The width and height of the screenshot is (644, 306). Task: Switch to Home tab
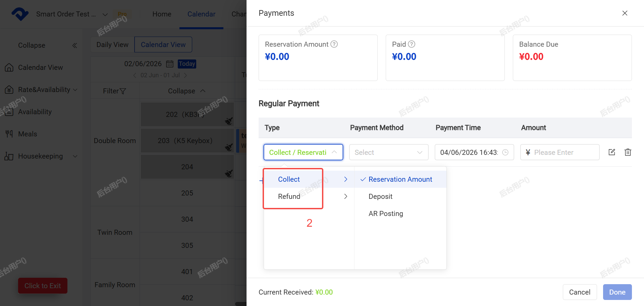point(162,14)
